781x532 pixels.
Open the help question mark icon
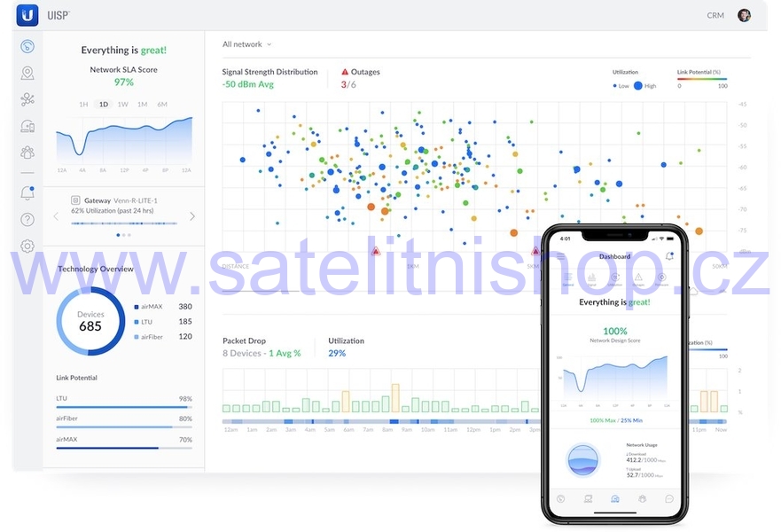27,219
